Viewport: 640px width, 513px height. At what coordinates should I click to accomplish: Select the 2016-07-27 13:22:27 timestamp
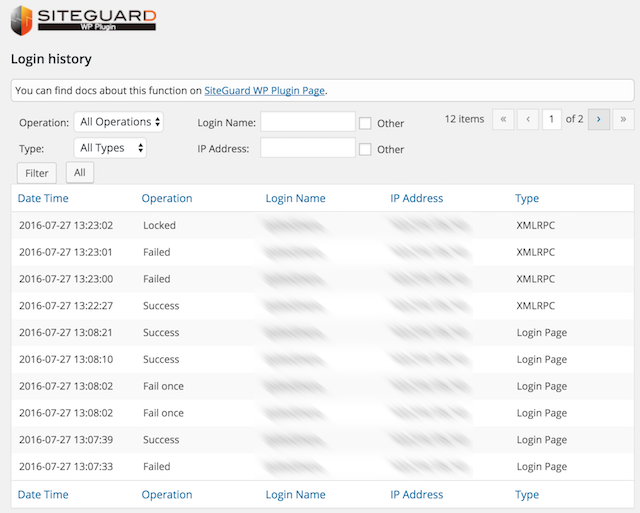click(x=66, y=306)
